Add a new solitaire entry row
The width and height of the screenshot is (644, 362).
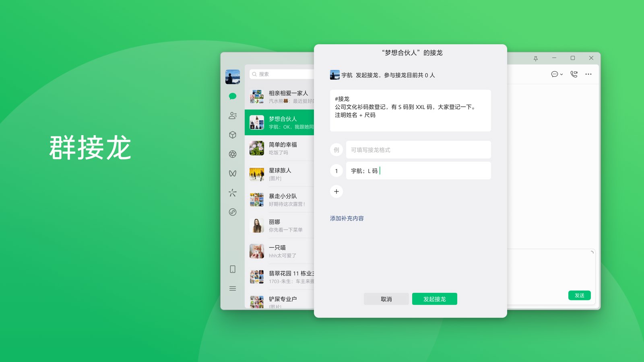pos(336,191)
